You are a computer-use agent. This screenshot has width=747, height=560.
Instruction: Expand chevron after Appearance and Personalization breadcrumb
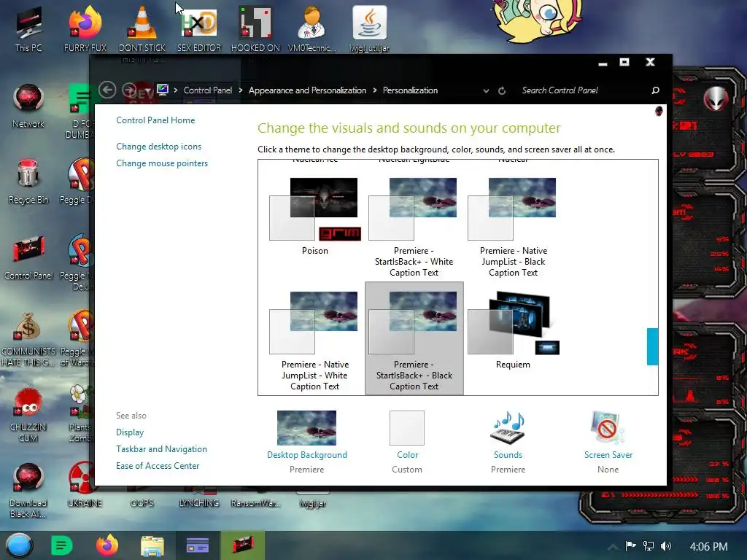point(375,90)
